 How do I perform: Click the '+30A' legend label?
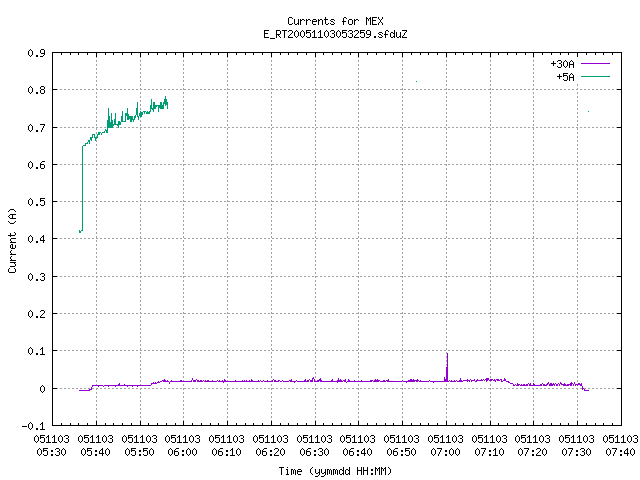point(562,64)
